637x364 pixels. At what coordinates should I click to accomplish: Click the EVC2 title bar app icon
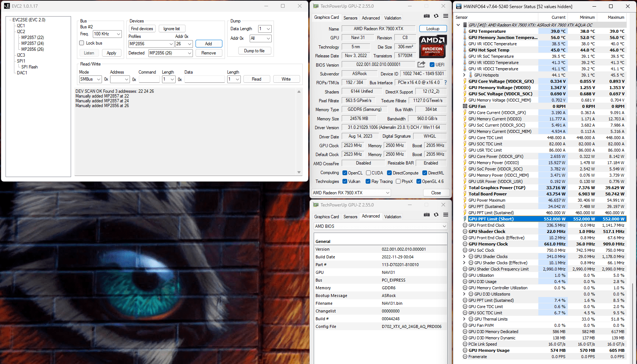point(7,6)
